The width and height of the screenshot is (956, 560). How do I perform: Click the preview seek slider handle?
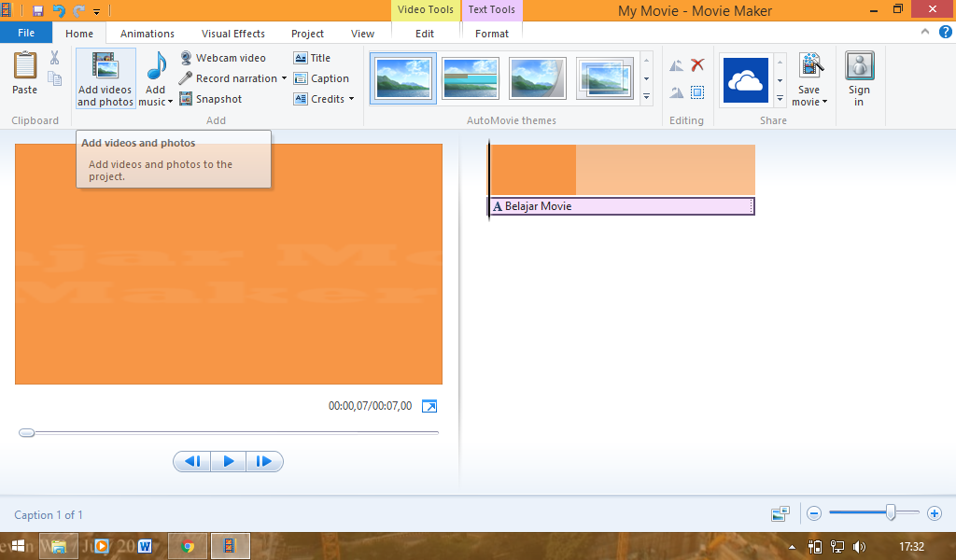pos(26,433)
